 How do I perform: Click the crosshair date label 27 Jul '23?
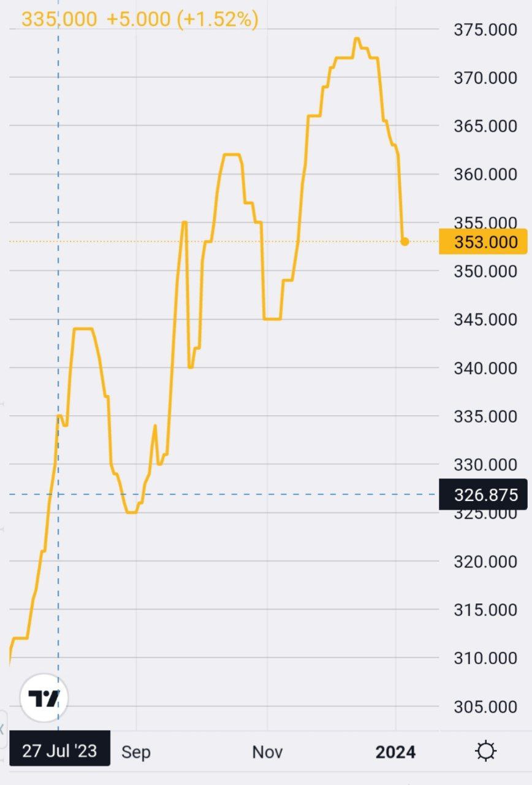point(59,749)
